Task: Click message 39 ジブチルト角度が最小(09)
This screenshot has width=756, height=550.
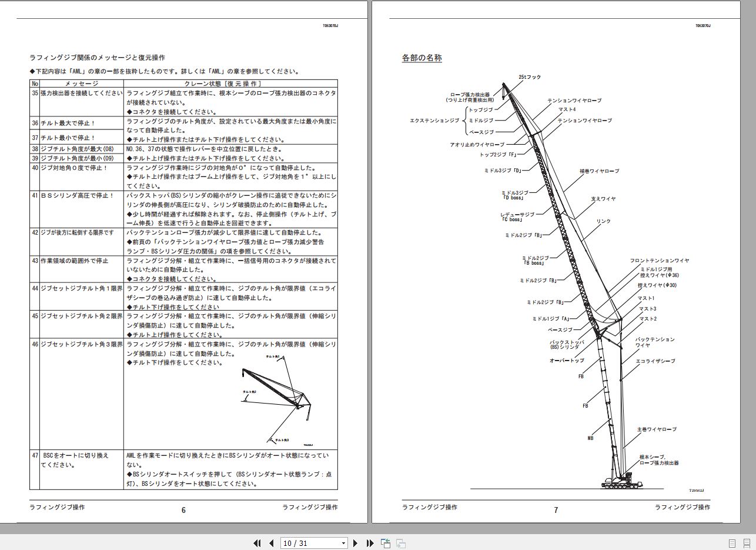Action: tap(76, 158)
